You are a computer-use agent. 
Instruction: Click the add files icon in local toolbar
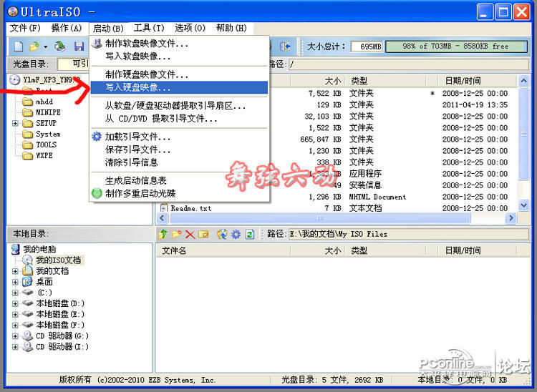[222, 235]
